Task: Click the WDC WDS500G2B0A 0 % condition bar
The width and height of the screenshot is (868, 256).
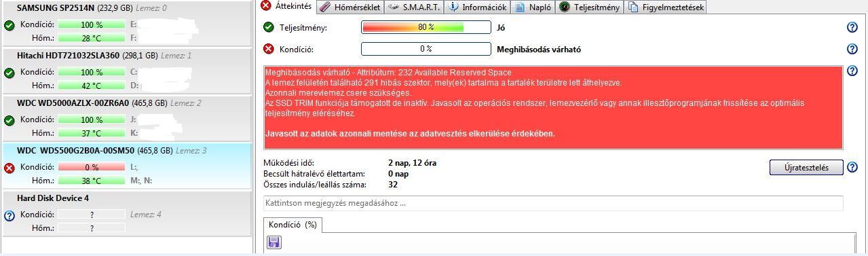Action: [92, 167]
